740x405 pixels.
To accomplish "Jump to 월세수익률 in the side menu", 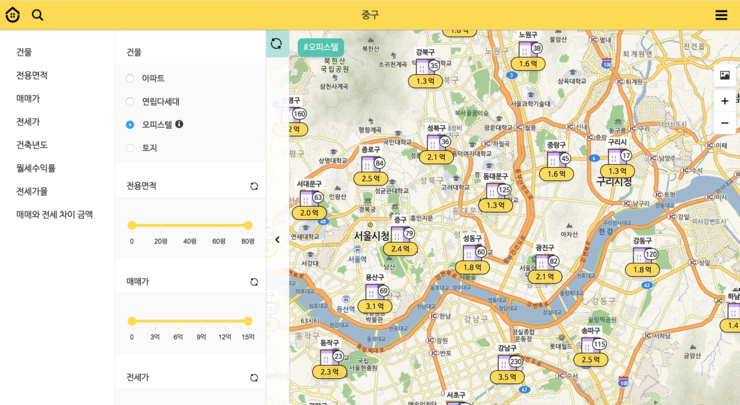I will (36, 168).
